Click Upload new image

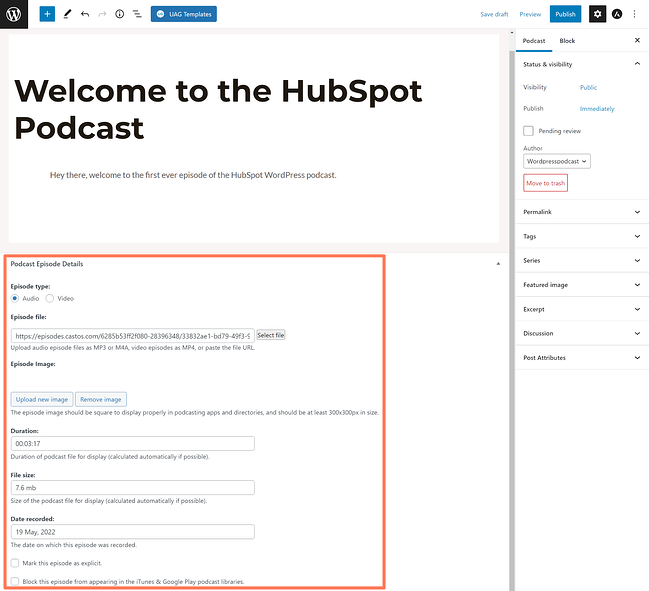[x=42, y=399]
